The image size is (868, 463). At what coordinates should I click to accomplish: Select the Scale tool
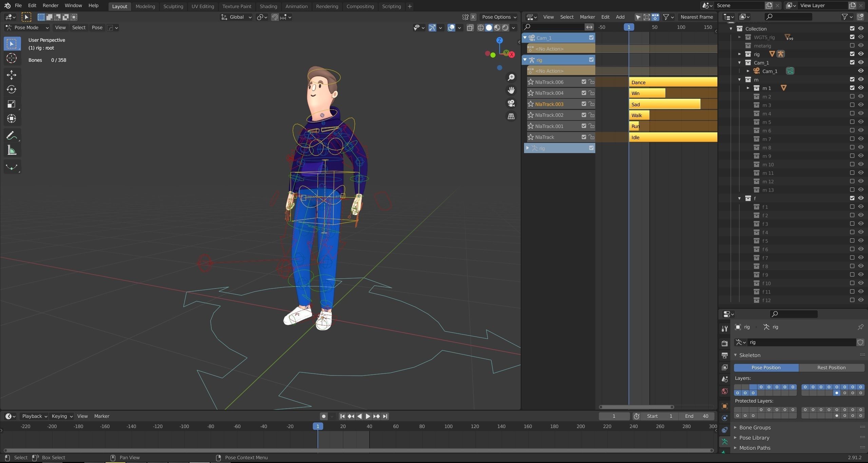12,104
